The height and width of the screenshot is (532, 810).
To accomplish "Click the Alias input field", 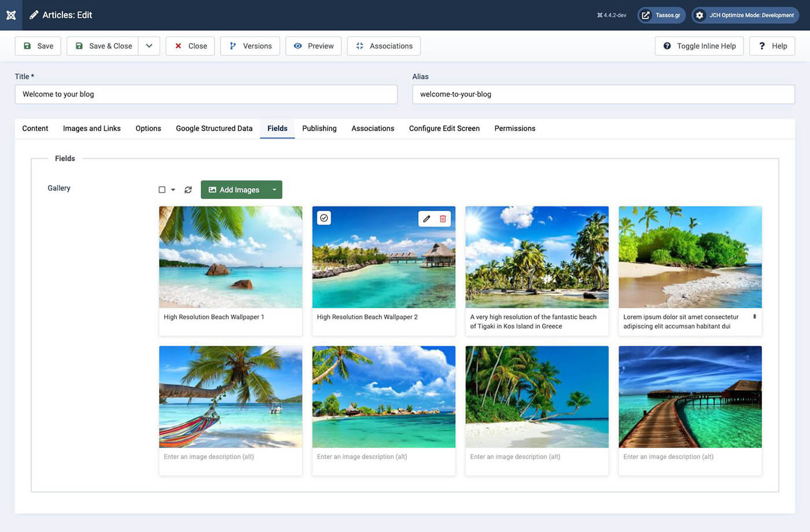I will pos(603,94).
